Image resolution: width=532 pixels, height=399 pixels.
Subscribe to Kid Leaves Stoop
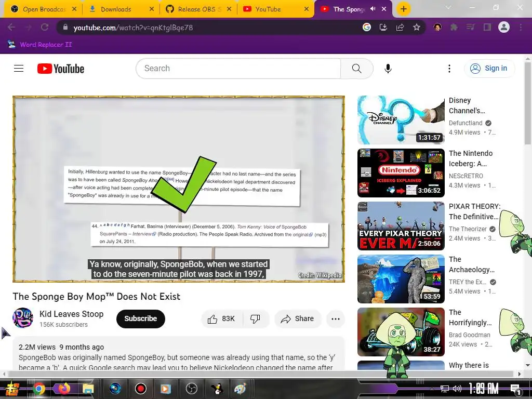140,318
